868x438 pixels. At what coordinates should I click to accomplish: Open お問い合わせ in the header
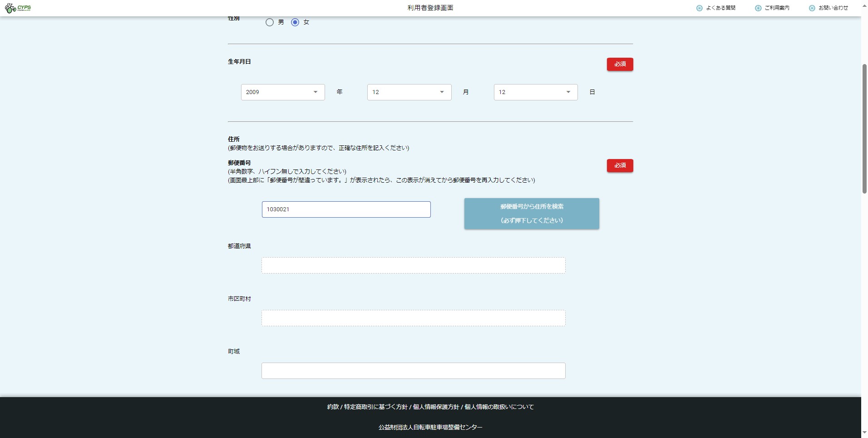(x=829, y=8)
